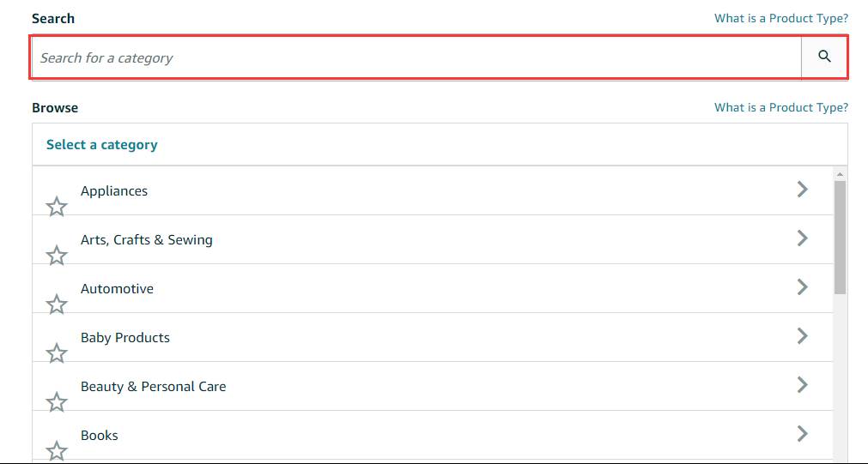Expand the Baby Products chevron arrow

click(802, 335)
